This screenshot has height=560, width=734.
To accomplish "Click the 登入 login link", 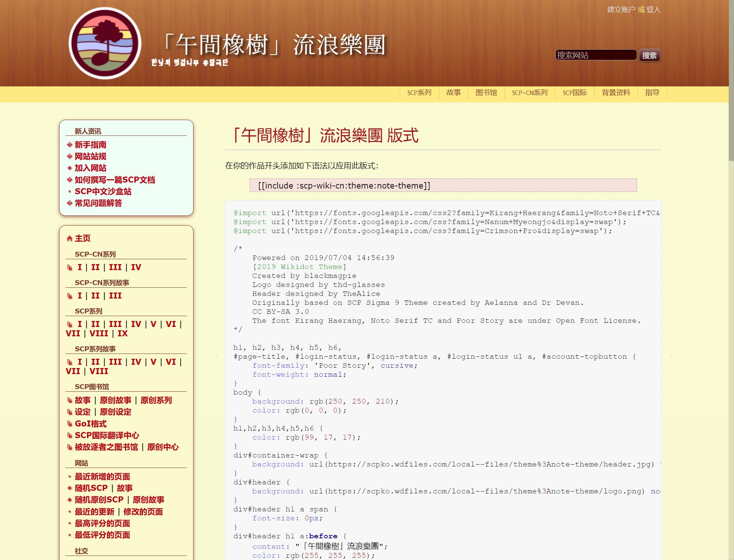I will click(x=653, y=9).
